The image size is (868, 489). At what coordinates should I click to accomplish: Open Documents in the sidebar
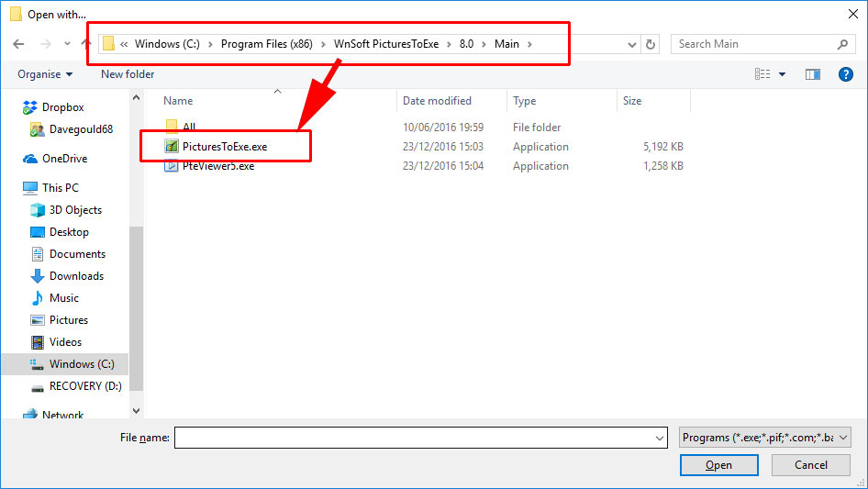tap(77, 254)
